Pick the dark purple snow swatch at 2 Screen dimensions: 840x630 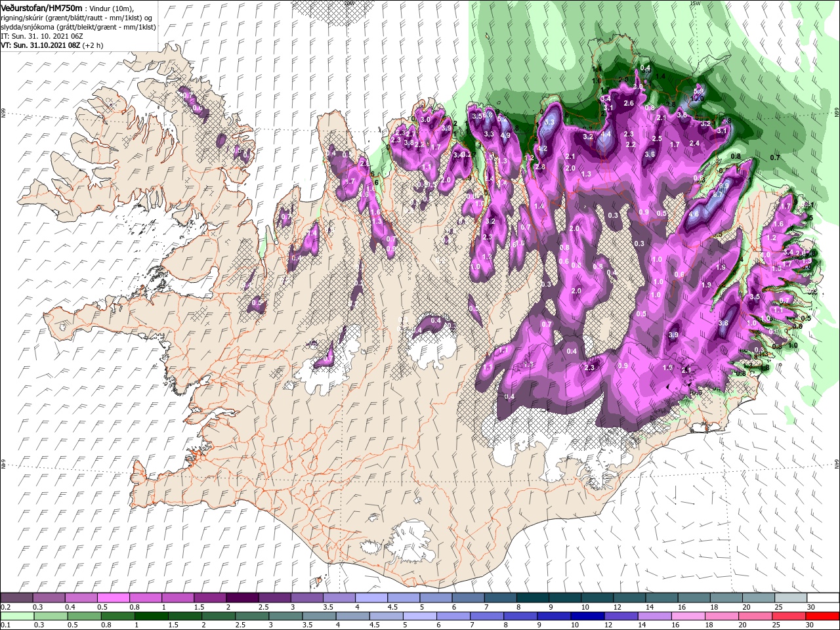tap(242, 598)
